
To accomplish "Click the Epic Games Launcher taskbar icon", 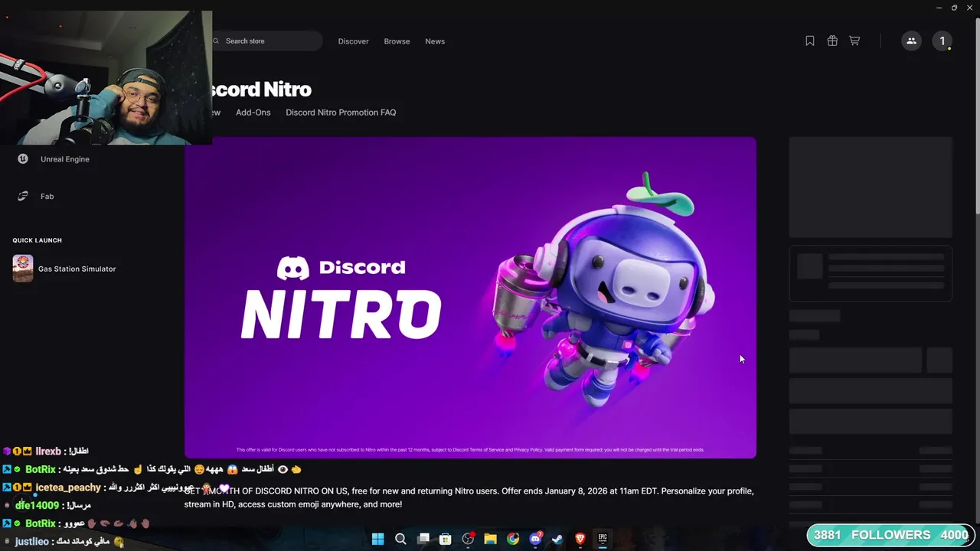I will [x=603, y=539].
